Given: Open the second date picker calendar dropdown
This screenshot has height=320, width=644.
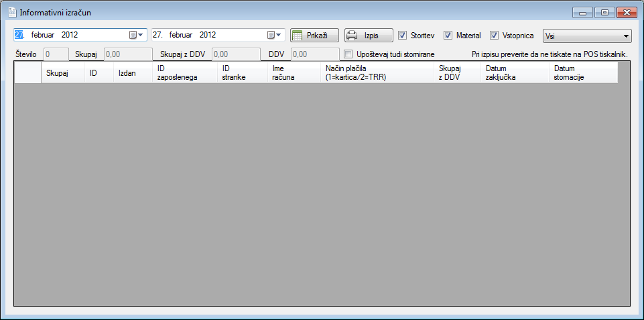Looking at the screenshot, I should coord(275,35).
